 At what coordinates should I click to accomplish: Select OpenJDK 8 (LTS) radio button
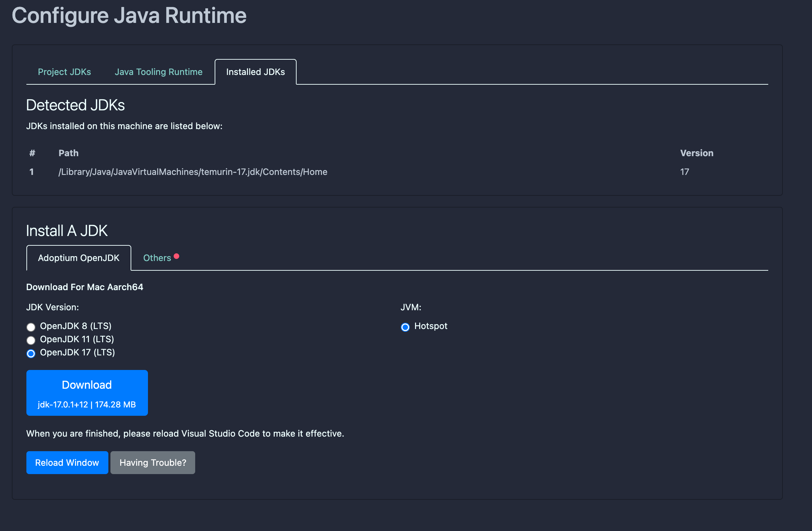(31, 327)
